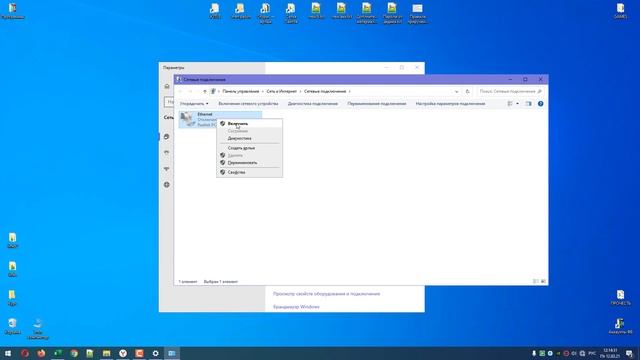640x360 pixels.
Task: Open the Settings gear on the taskbar
Action: [156, 353]
